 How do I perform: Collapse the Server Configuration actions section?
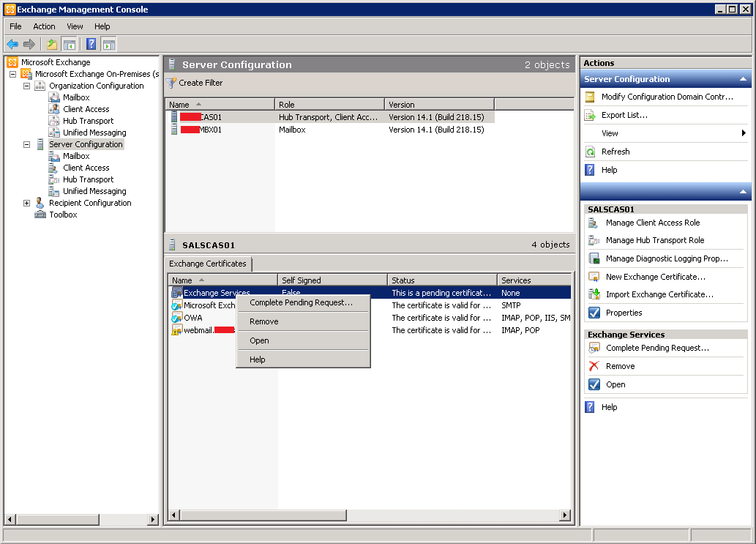(x=743, y=79)
